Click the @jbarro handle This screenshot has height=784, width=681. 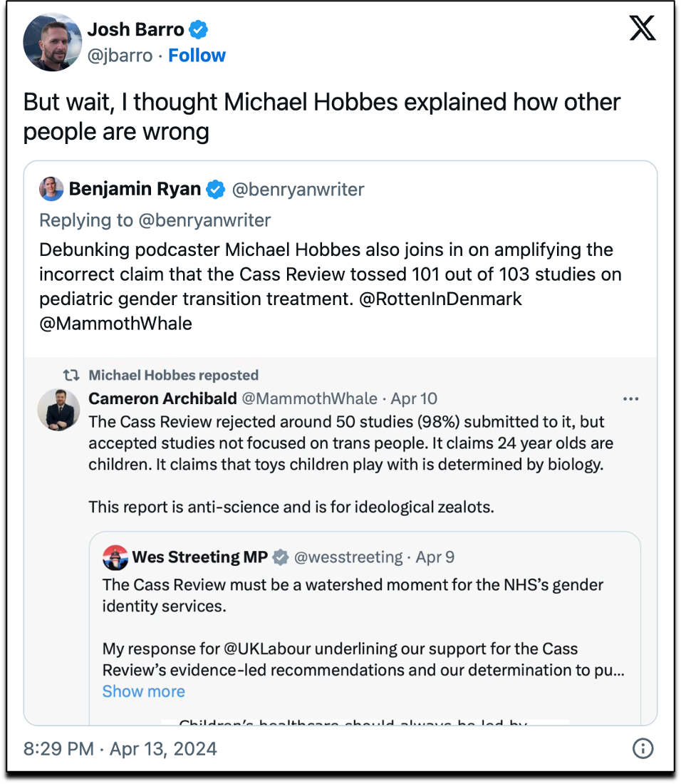pyautogui.click(x=119, y=55)
